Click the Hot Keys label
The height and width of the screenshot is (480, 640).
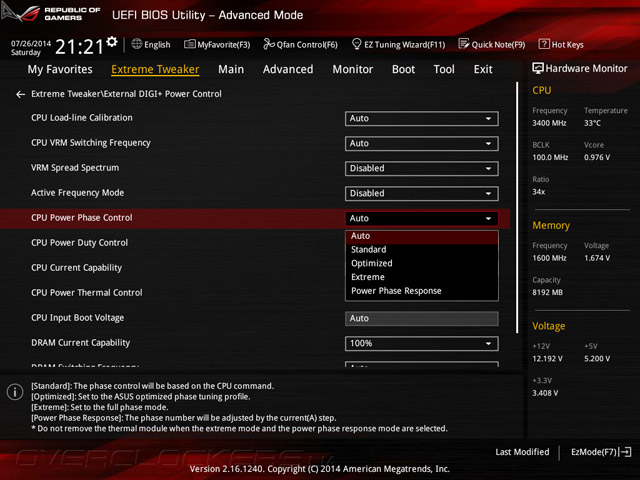pyautogui.click(x=567, y=44)
